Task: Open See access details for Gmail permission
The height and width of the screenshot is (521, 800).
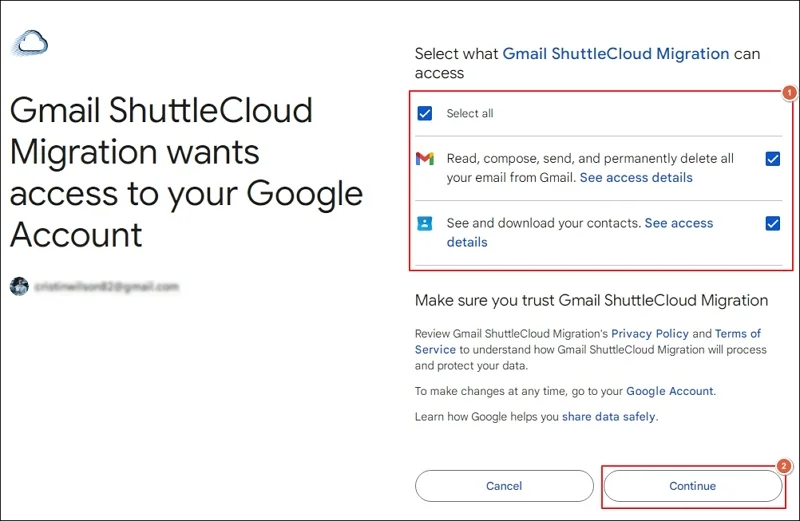Action: (x=636, y=178)
